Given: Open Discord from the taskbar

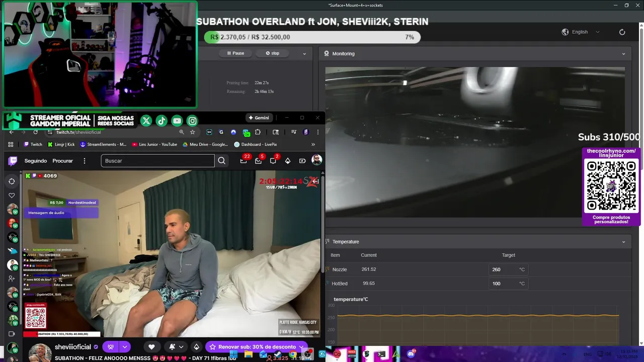Looking at the screenshot, I should [411, 354].
